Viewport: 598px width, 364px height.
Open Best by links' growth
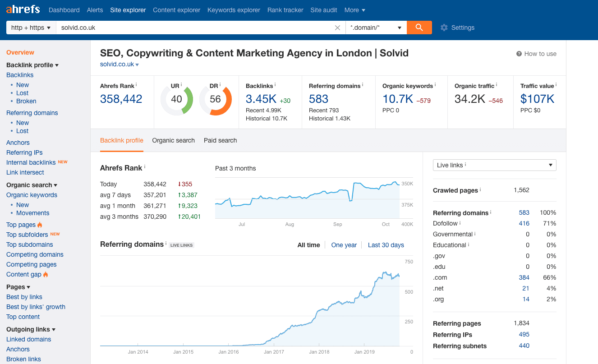click(x=36, y=307)
